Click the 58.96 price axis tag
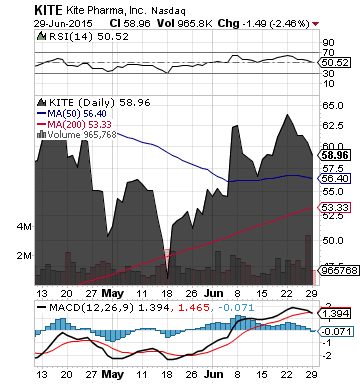The width and height of the screenshot is (360, 384). pyautogui.click(x=334, y=155)
